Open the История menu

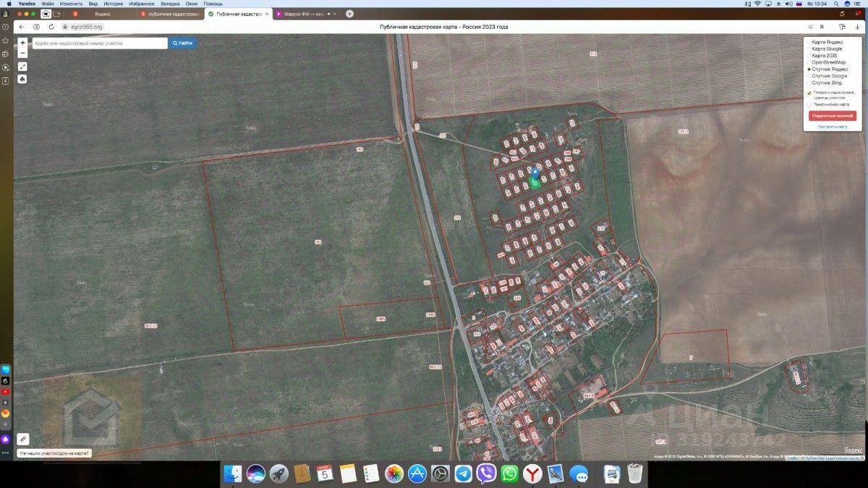(113, 4)
